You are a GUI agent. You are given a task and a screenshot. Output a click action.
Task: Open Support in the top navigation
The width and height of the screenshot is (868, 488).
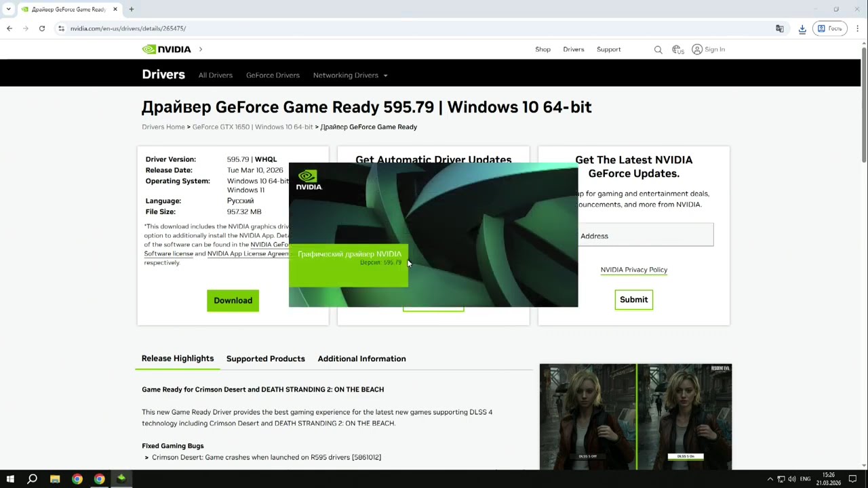[608, 49]
